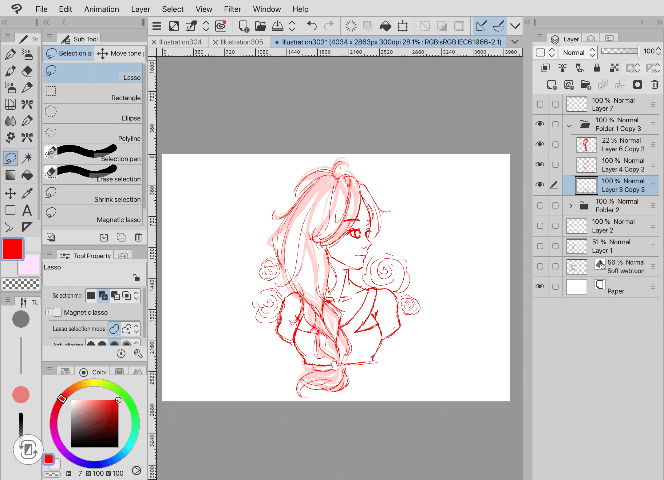This screenshot has height=480, width=664.
Task: Click the Layer 6 Copy 3 thumbnail
Action: [587, 145]
